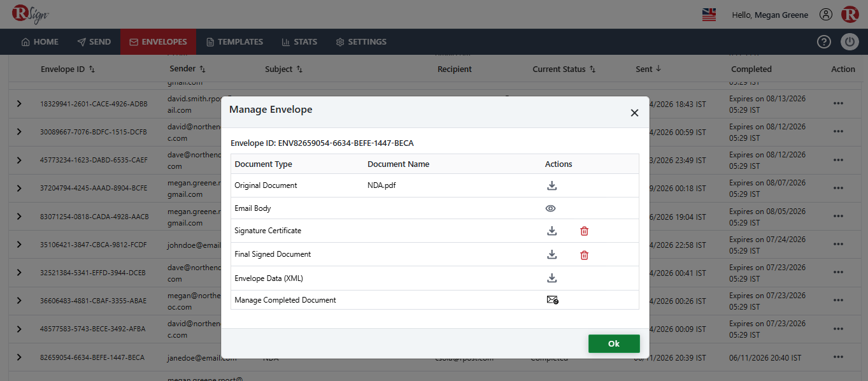Download the Original Document NDA.pdf
The width and height of the screenshot is (868, 381).
(552, 185)
